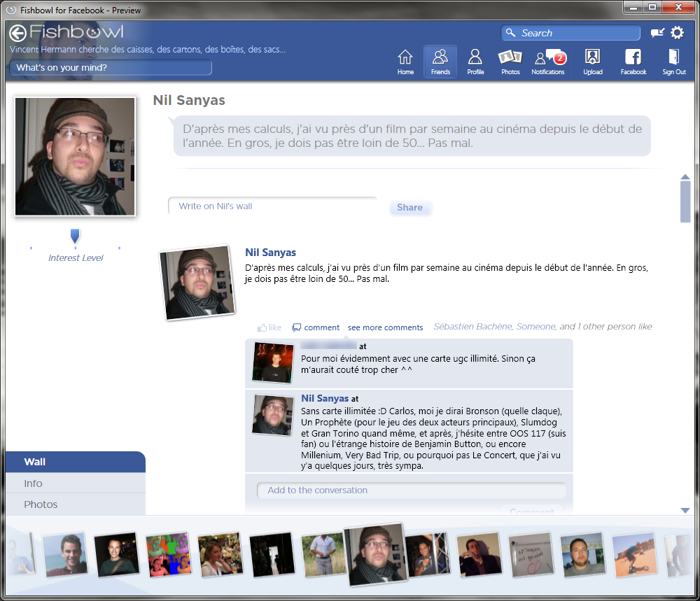Select the Wall tab
Viewport: 700px width, 601px height.
[x=76, y=462]
